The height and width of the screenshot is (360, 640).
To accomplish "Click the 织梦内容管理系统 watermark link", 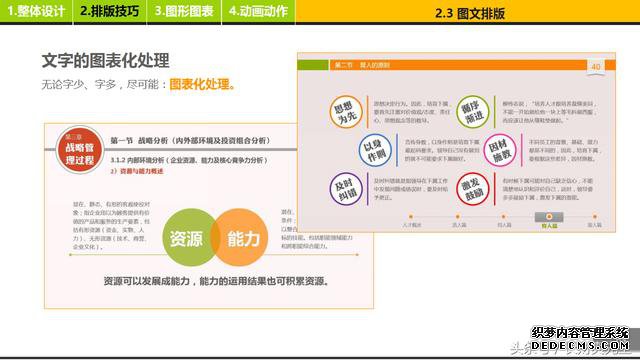I will 580,333.
